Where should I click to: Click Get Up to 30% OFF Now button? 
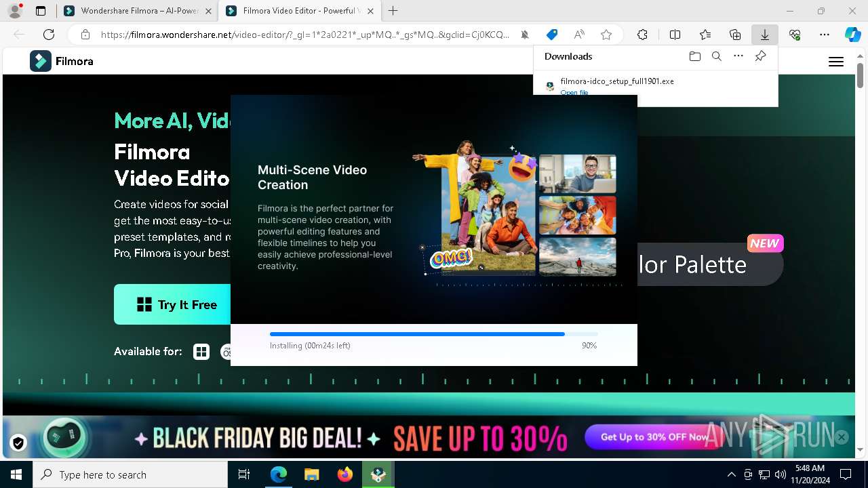coord(654,437)
